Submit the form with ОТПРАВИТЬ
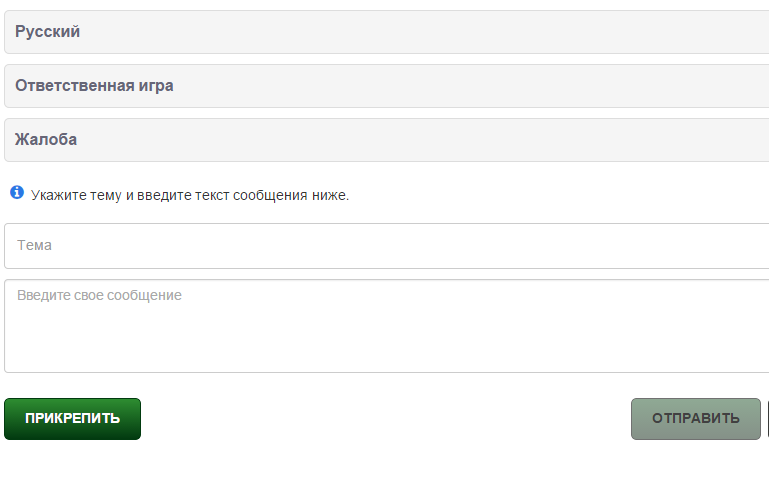 click(x=695, y=419)
